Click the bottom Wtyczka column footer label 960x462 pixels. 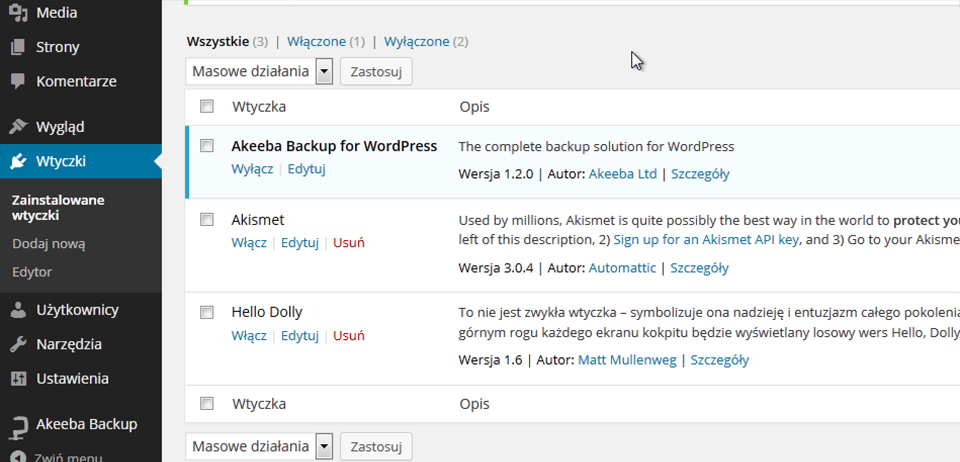pyautogui.click(x=259, y=404)
